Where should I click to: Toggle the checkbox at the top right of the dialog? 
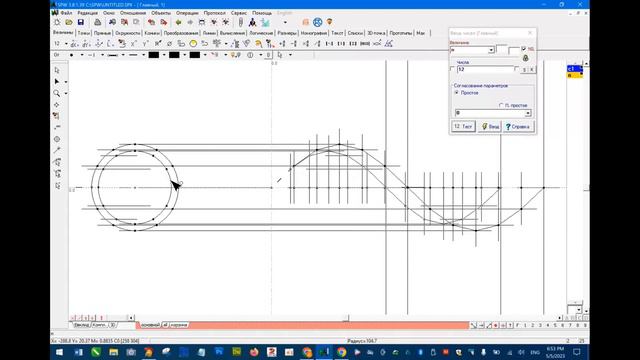coord(524,49)
